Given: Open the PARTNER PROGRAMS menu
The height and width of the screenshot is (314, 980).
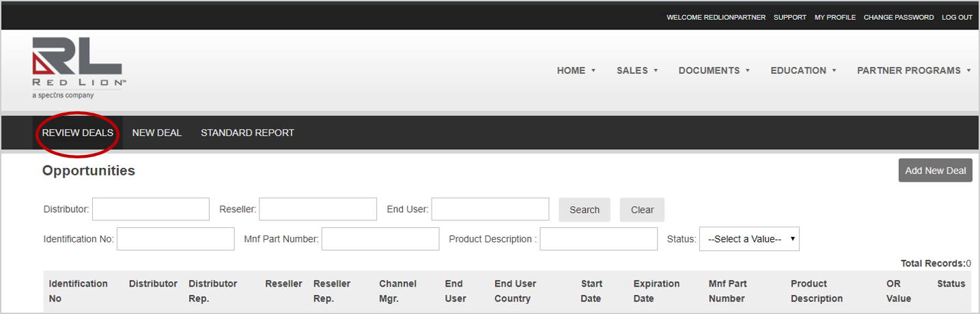Looking at the screenshot, I should tap(913, 70).
